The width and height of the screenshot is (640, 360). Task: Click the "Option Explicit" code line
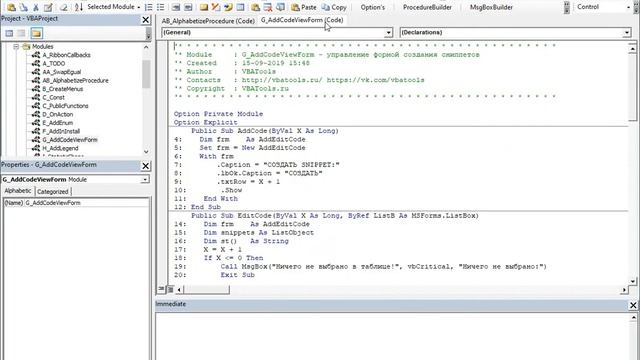pos(205,122)
